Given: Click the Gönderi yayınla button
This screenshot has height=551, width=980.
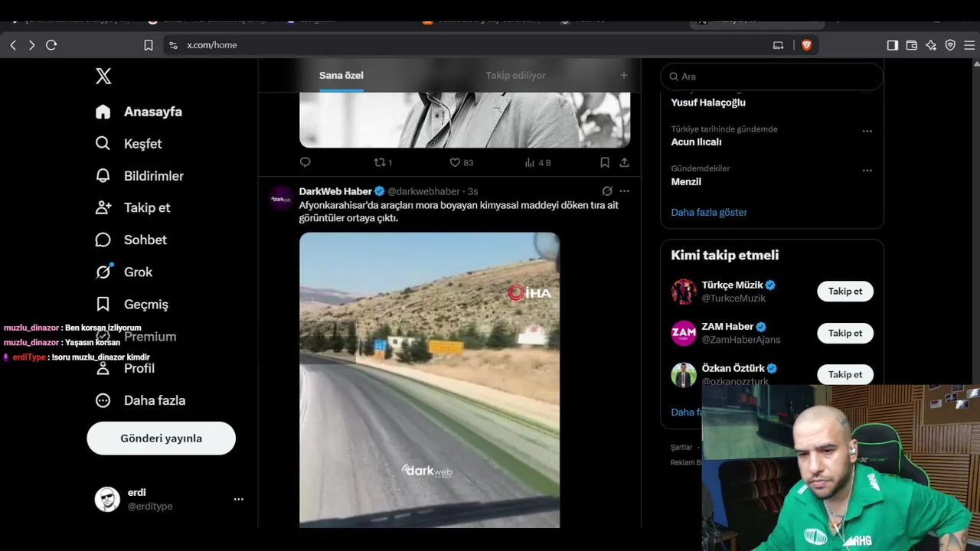Looking at the screenshot, I should pyautogui.click(x=162, y=439).
